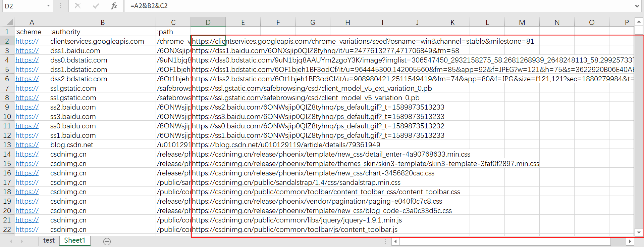Select row 22 header
This screenshot has height=247, width=644.
click(x=7, y=229)
